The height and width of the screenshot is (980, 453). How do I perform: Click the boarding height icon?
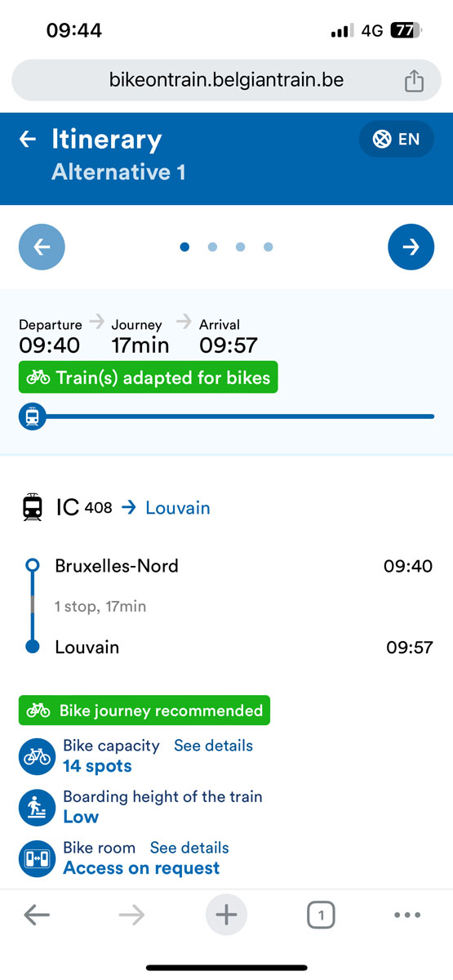[37, 807]
